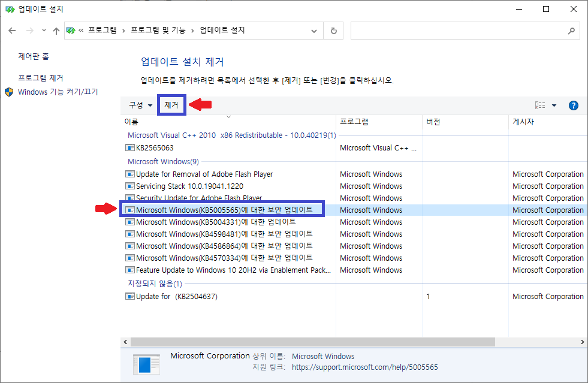Click icon beside KB5005565 entry
Image resolution: width=588 pixels, height=383 pixels.
click(x=129, y=210)
